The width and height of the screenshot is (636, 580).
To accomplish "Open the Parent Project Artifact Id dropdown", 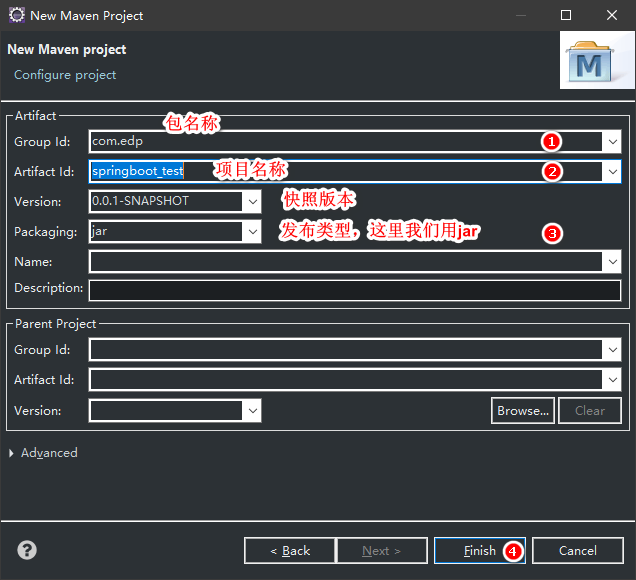I will pos(612,380).
